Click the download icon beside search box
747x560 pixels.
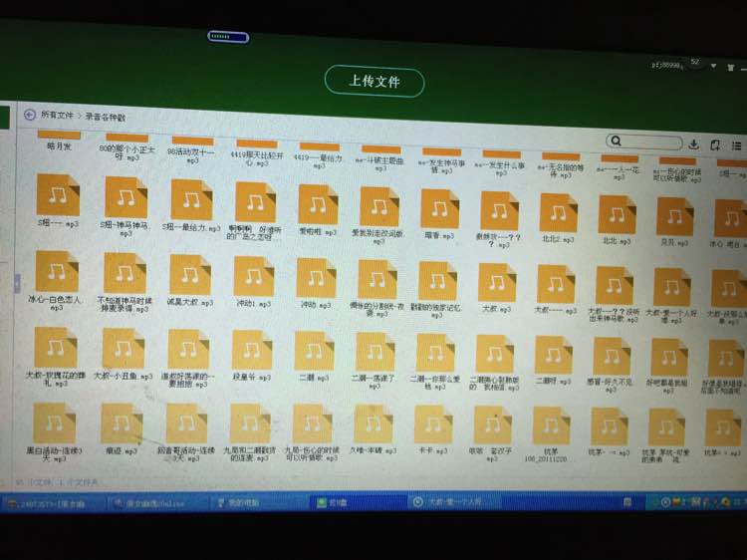point(693,143)
